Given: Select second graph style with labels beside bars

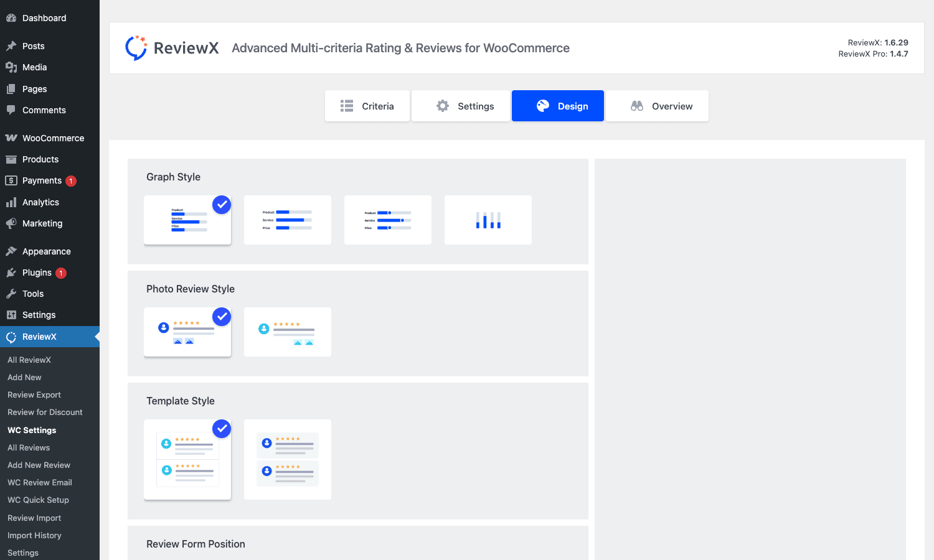Looking at the screenshot, I should (x=288, y=220).
